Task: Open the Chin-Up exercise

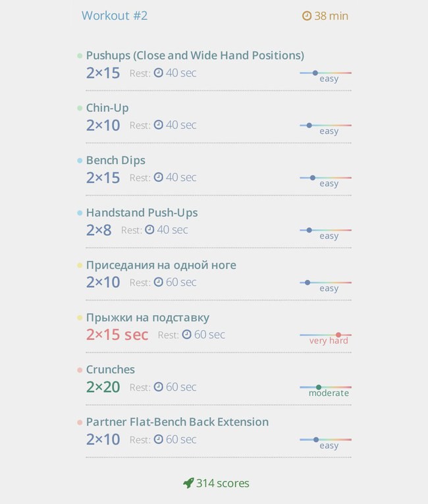Action: 107,108
